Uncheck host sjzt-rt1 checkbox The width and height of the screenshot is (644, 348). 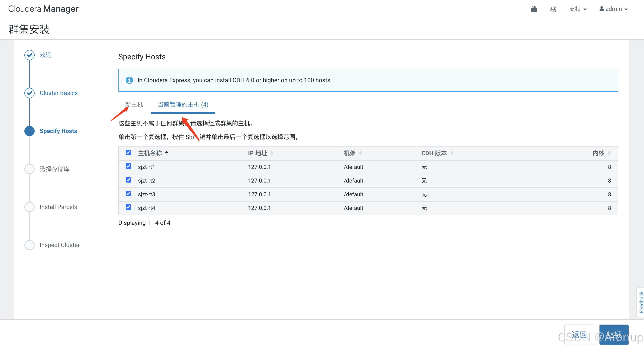coord(128,166)
